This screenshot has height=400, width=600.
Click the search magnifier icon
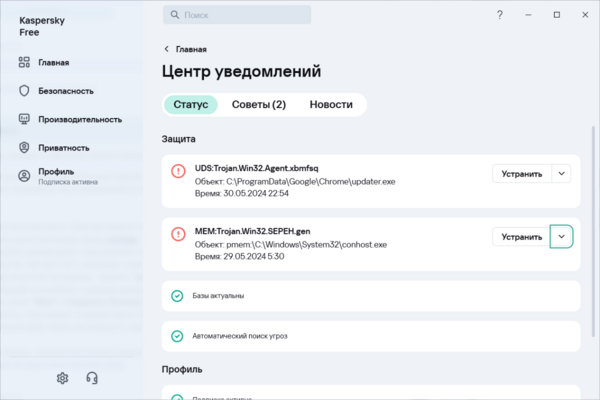point(174,15)
